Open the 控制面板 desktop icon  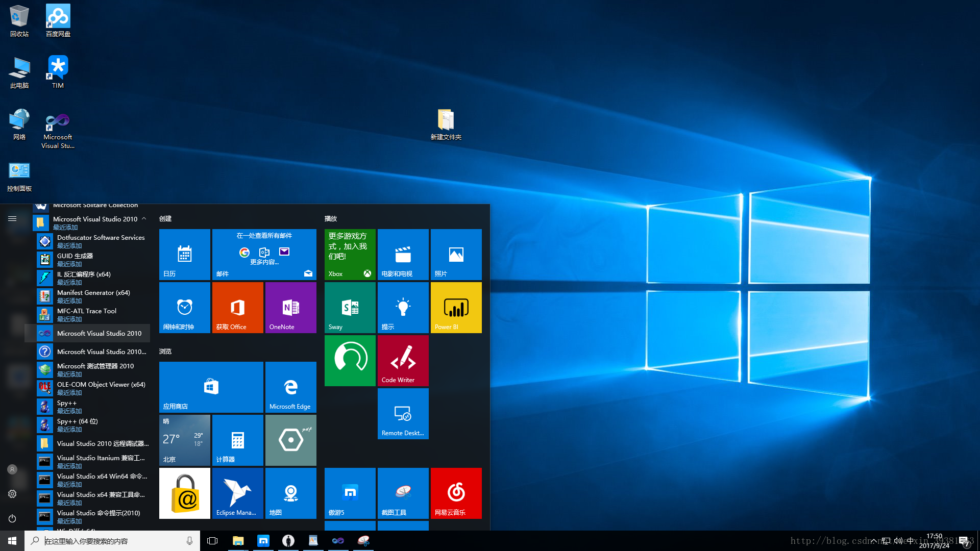19,176
